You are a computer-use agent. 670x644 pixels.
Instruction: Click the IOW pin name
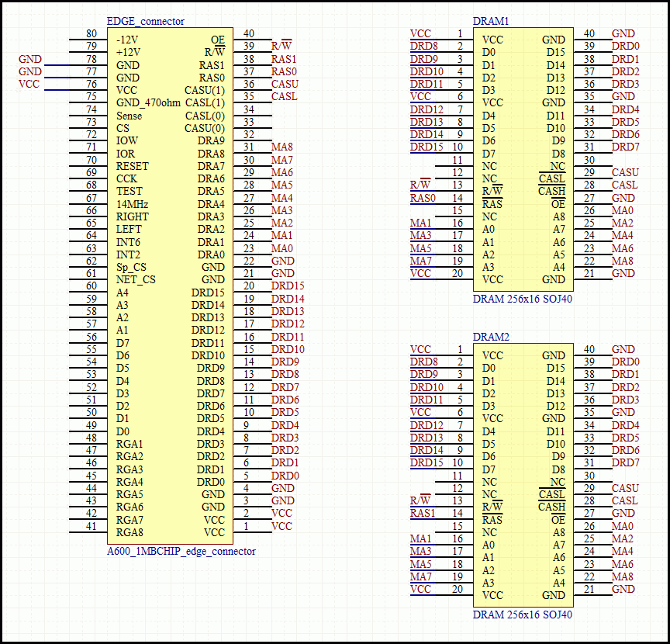point(127,140)
